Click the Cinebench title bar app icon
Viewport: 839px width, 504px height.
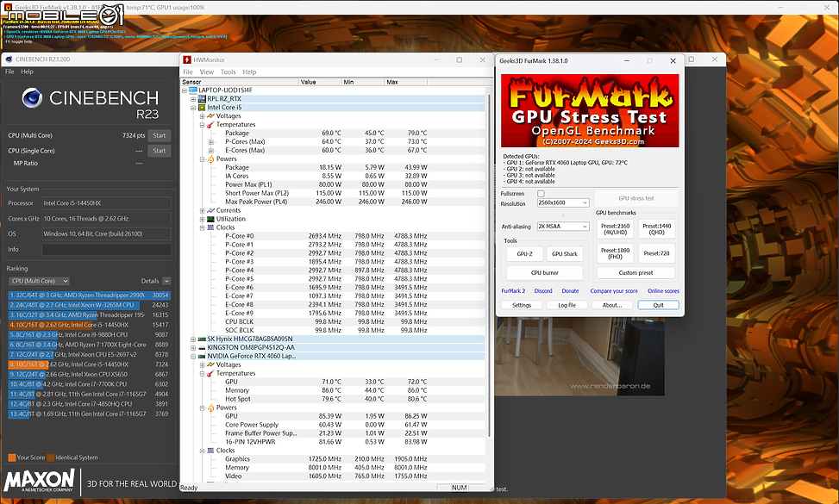[x=9, y=59]
